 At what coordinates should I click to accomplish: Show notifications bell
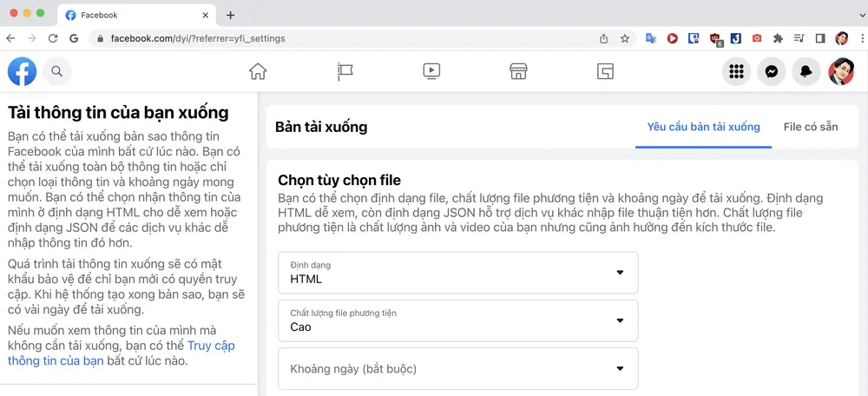(806, 71)
